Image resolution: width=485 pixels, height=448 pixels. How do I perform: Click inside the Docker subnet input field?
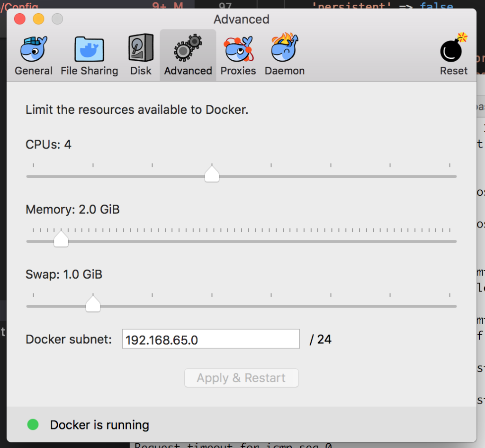211,338
